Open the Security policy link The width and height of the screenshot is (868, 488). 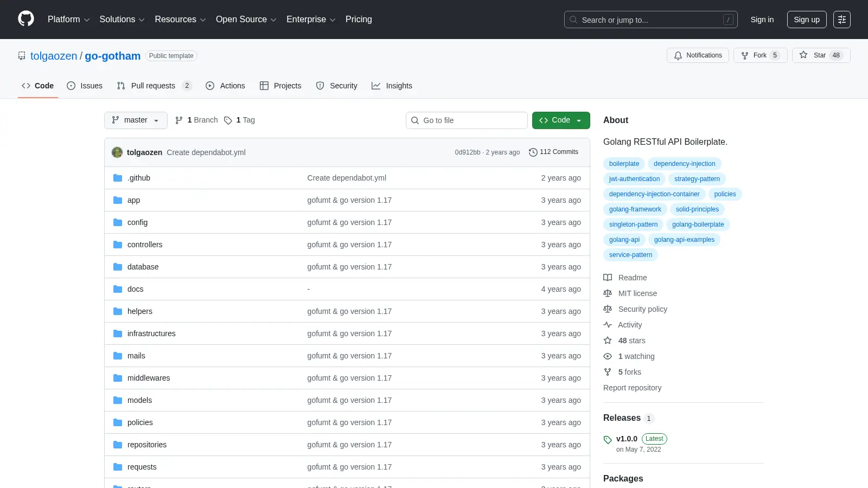pyautogui.click(x=643, y=309)
